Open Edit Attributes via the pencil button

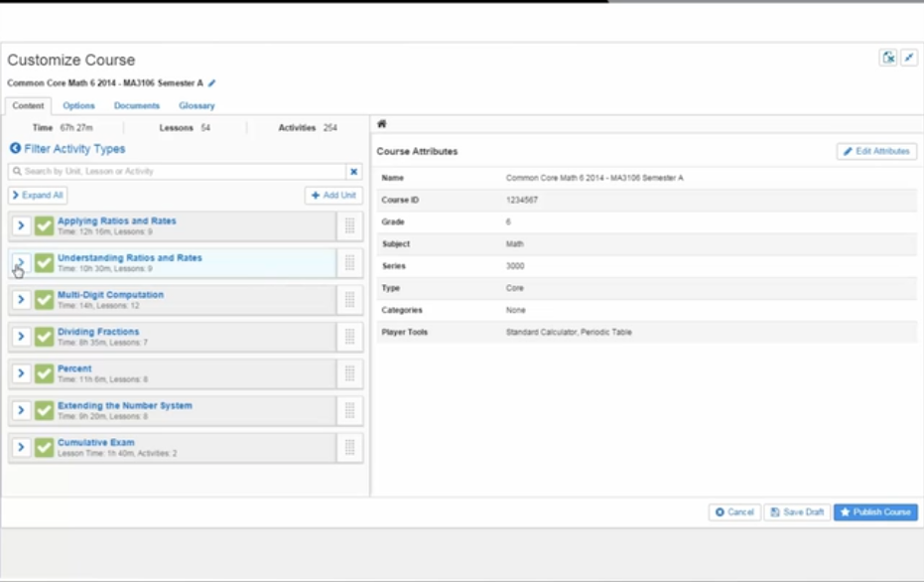click(x=877, y=151)
